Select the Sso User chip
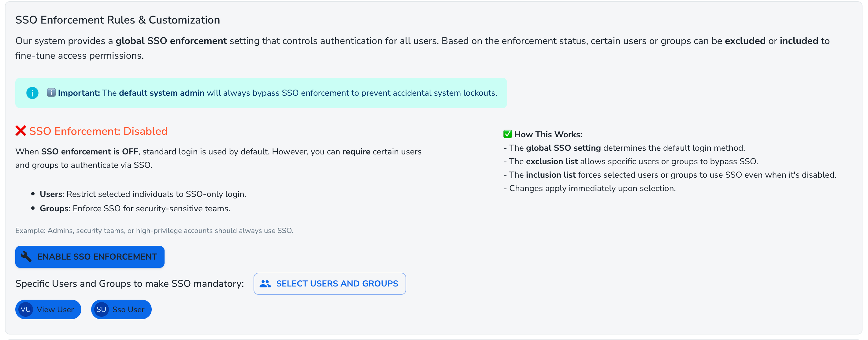Viewport: 868px width, 340px height. (x=128, y=309)
